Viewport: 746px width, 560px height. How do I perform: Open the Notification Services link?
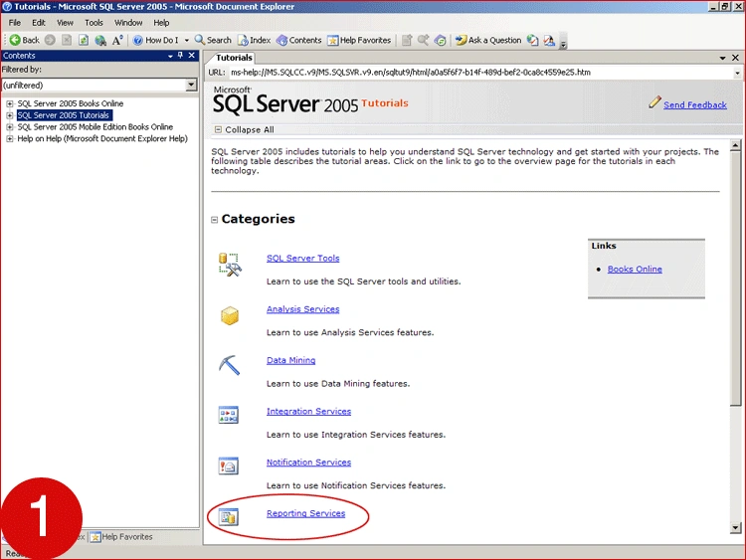[308, 463]
